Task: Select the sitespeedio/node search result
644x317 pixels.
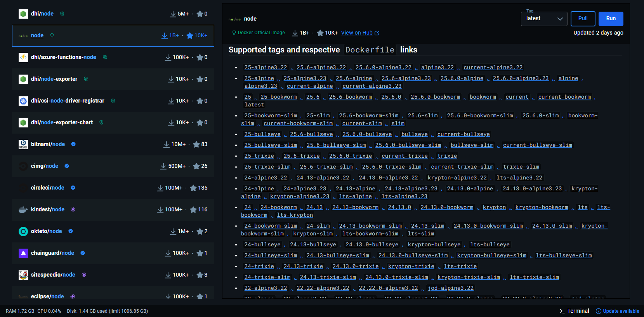Action: (113, 275)
